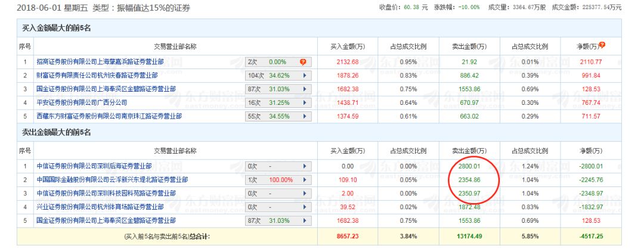Open 中信证券深圳科技园科苑路 link
This screenshot has width=644, height=249.
click(x=106, y=193)
